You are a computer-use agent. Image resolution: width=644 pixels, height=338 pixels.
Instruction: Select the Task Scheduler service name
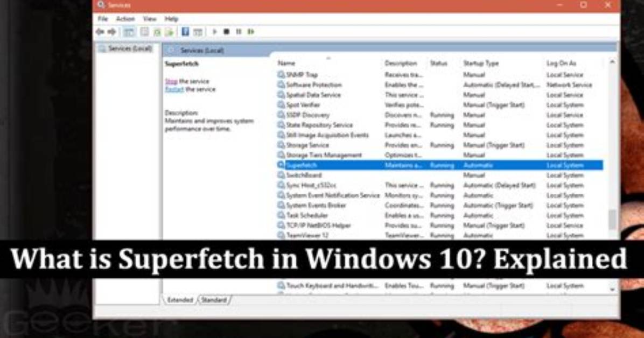(307, 215)
